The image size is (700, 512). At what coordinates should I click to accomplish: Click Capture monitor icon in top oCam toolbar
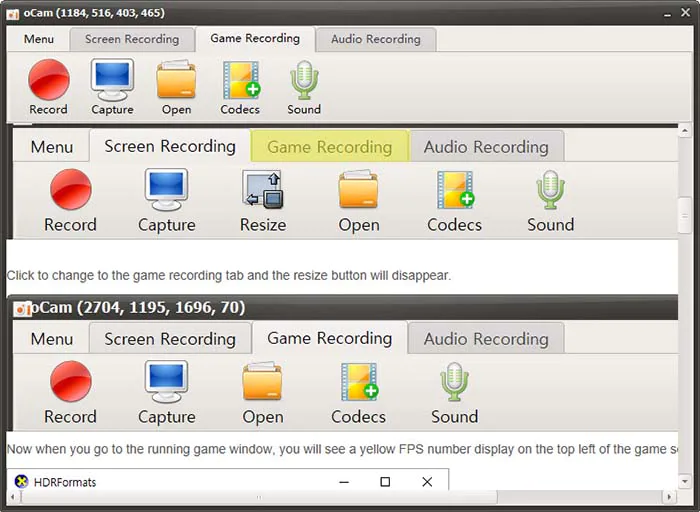click(112, 79)
